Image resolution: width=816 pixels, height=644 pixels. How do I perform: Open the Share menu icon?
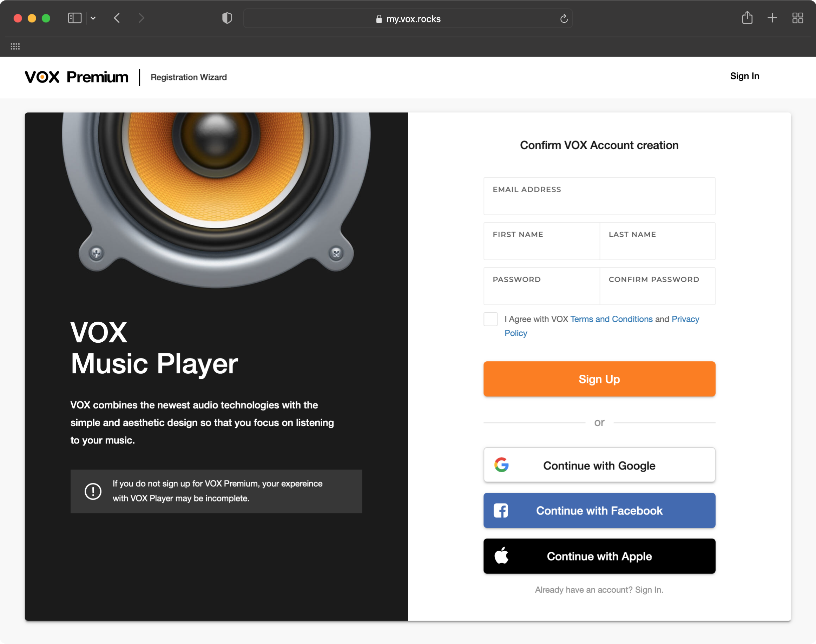pos(747,18)
